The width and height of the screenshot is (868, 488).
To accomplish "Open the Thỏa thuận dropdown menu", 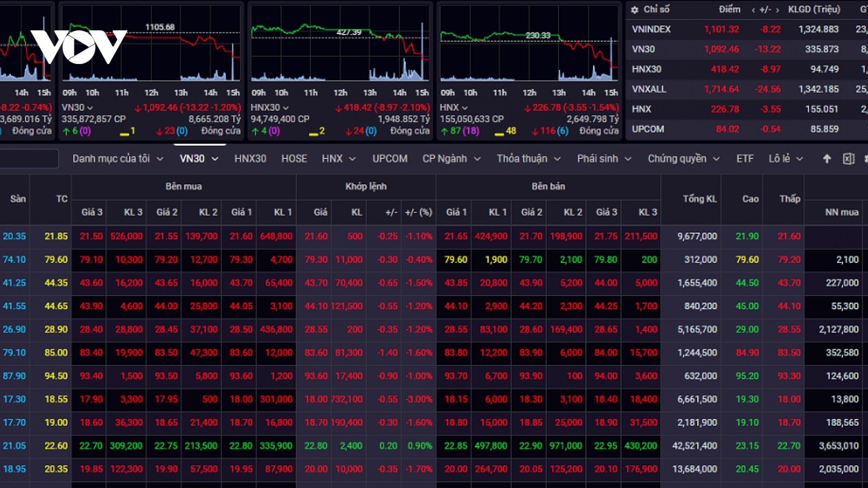I will pos(557,159).
